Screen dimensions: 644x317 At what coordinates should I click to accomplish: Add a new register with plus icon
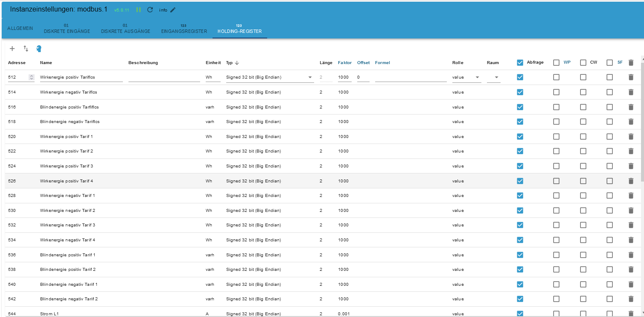pos(12,49)
